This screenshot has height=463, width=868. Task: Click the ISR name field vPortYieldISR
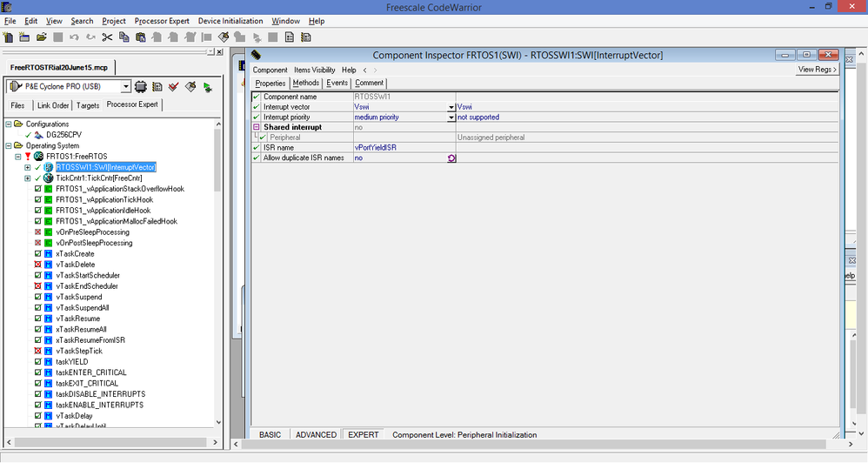(x=404, y=148)
